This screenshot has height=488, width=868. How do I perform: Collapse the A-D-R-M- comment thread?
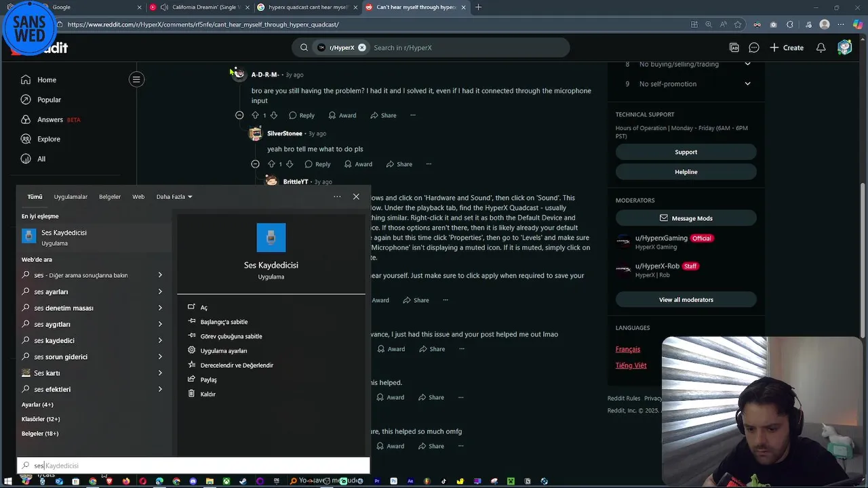click(x=239, y=115)
